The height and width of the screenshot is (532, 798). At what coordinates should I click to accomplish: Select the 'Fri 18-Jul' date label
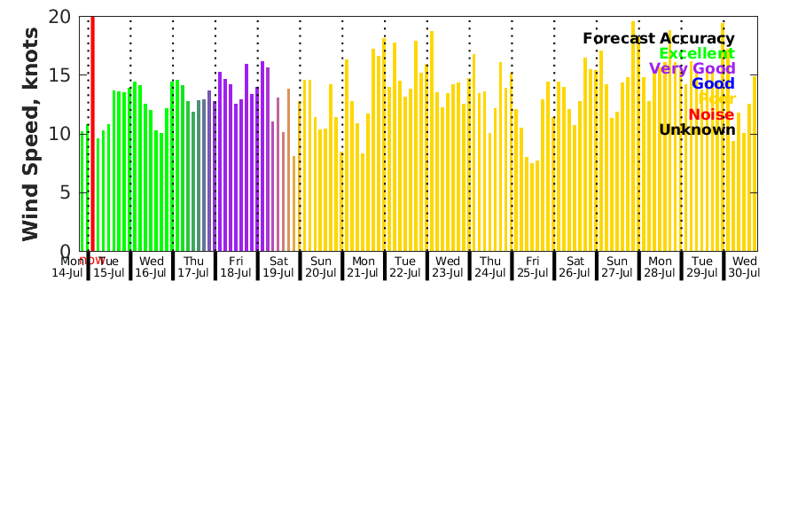point(236,267)
